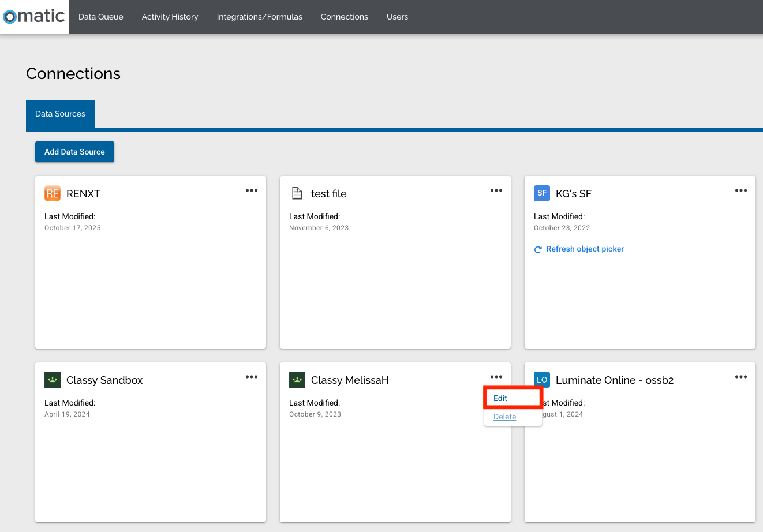Click the KG's SF card title
The height and width of the screenshot is (532, 763).
click(x=574, y=194)
